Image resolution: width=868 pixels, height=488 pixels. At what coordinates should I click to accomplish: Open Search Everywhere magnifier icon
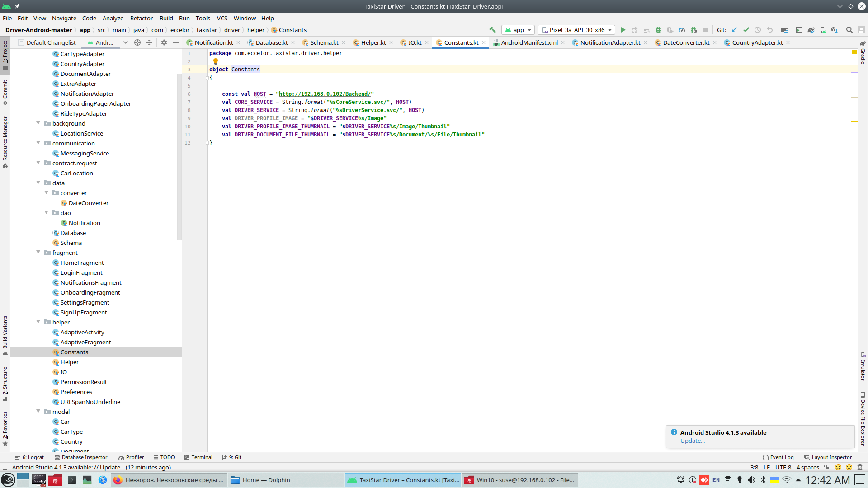849,30
